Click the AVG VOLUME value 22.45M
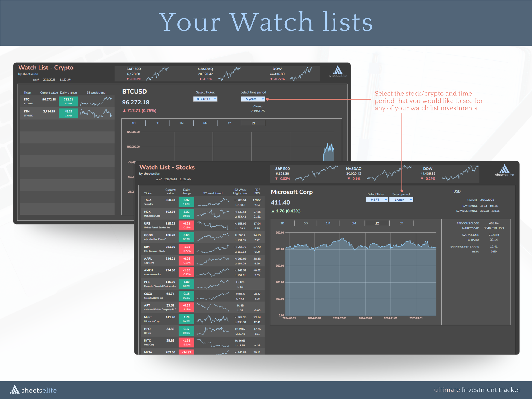Viewport: 532px width, 399px height. click(x=493, y=235)
